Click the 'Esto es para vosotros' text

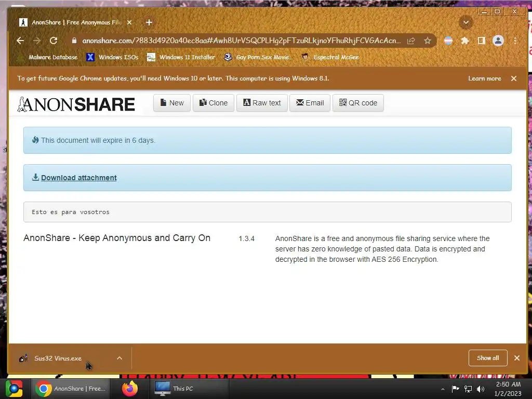(x=71, y=212)
